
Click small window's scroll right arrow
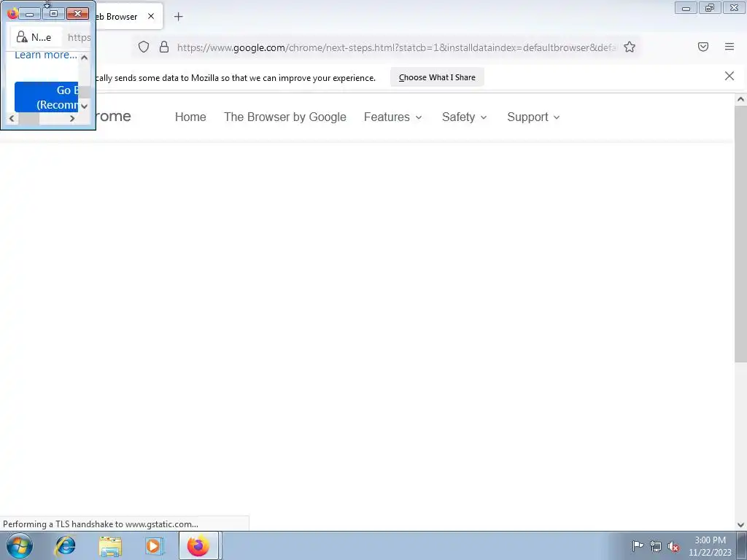pos(72,119)
